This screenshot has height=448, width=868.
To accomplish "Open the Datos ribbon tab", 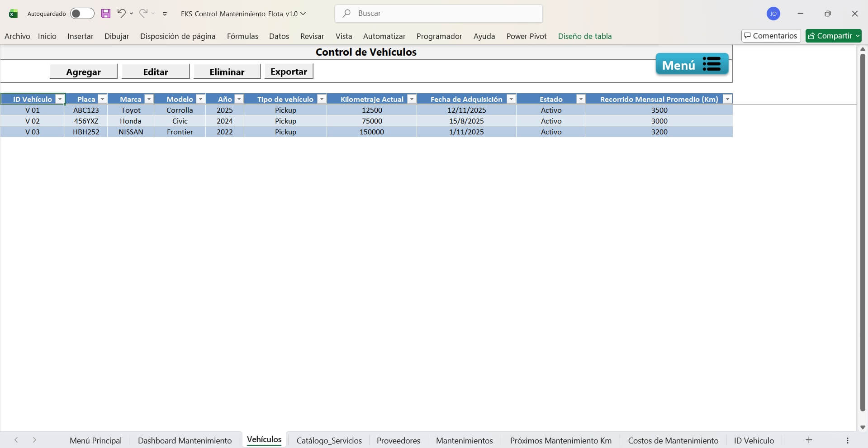I will (279, 36).
